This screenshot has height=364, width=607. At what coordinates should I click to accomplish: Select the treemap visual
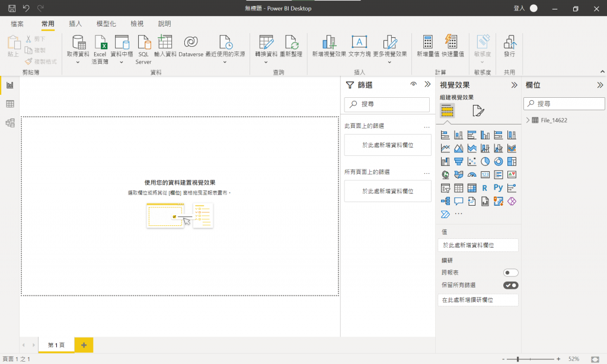pos(512,161)
